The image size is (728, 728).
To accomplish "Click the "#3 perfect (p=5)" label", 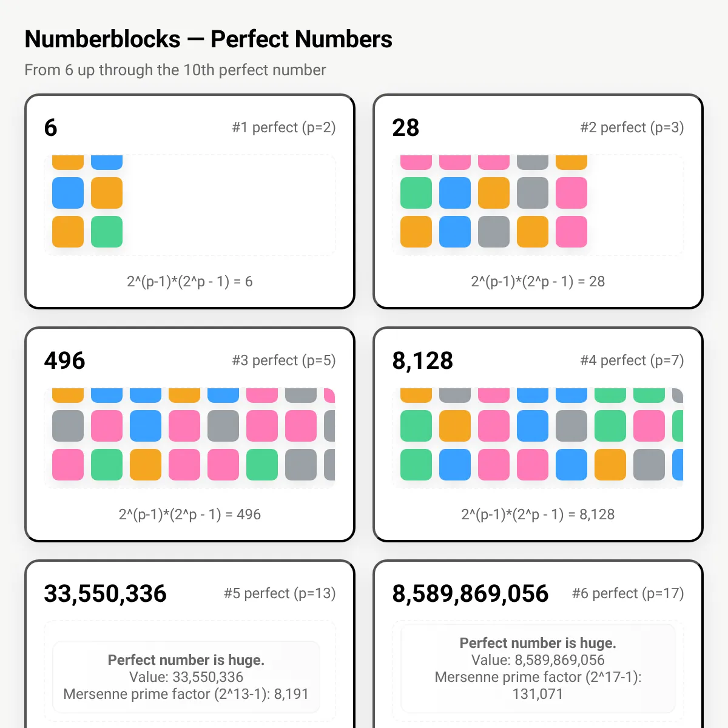I will (x=284, y=360).
